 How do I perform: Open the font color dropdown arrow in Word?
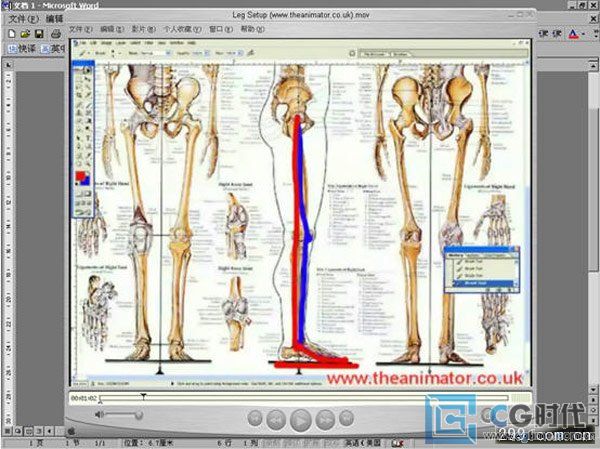[x=583, y=34]
